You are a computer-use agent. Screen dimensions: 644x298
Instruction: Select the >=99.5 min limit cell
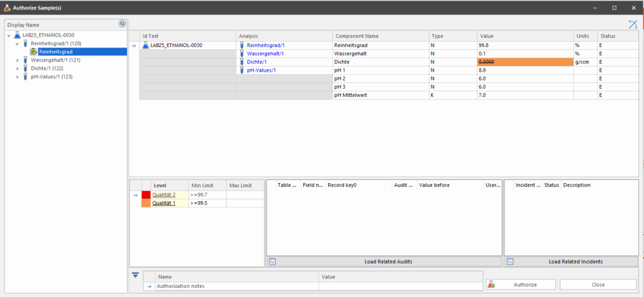[x=207, y=203]
